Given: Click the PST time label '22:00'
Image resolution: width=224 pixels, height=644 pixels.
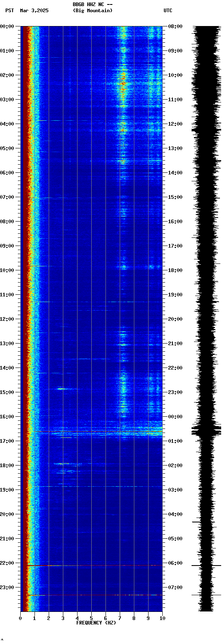Looking at the screenshot, I should (7, 563).
